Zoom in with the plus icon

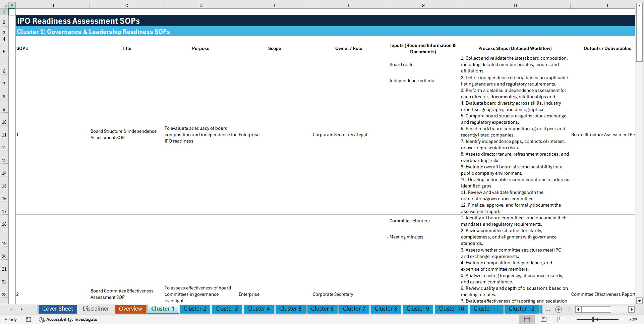coord(622,319)
